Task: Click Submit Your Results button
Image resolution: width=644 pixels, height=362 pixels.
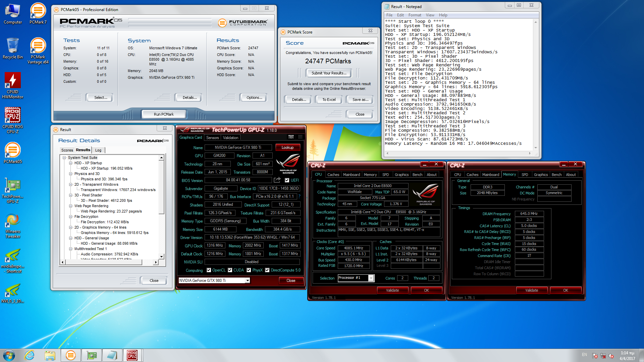Action: click(x=328, y=73)
